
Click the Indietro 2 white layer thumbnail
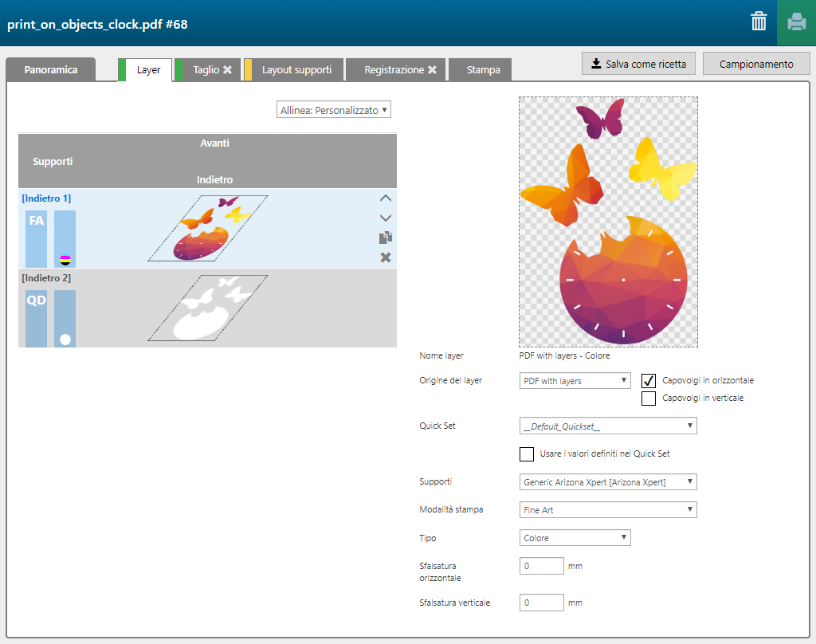click(x=208, y=308)
